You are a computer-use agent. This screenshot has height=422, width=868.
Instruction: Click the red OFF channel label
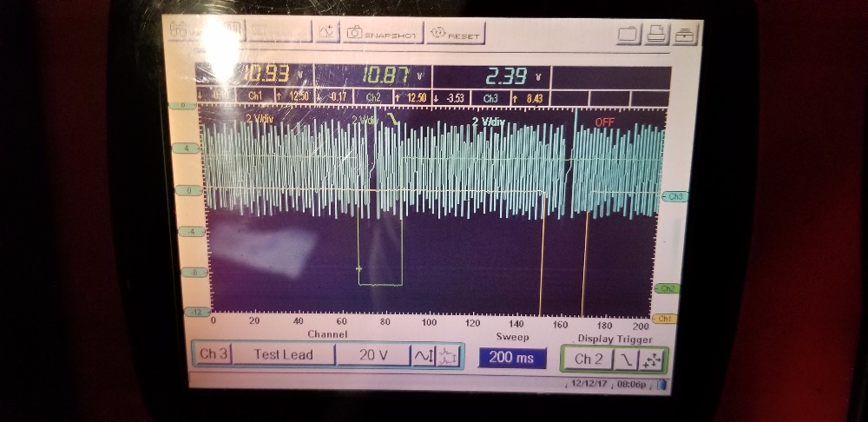point(604,122)
